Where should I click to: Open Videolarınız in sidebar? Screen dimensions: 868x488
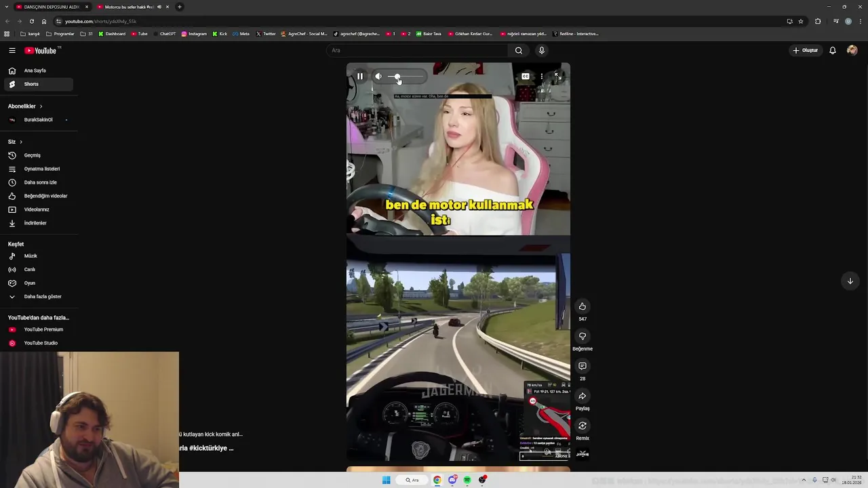38,209
